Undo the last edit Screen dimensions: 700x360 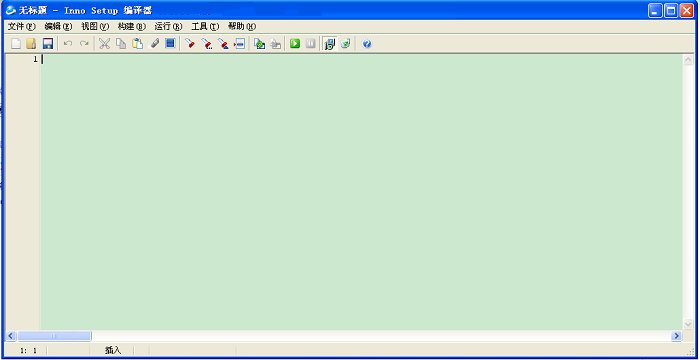68,44
